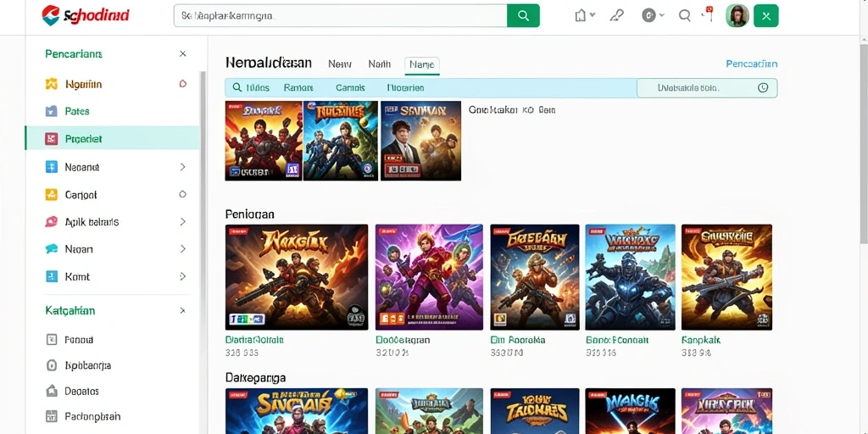Open the third banner with suited man
868x434 pixels.
(x=420, y=141)
